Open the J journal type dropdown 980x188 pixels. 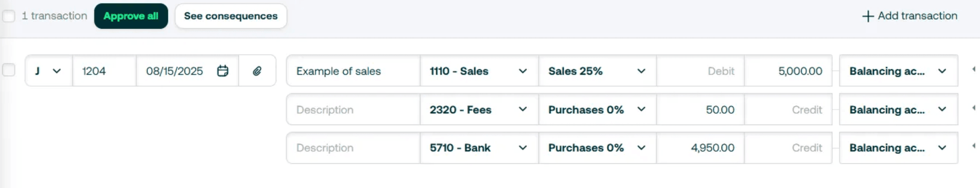coord(48,71)
